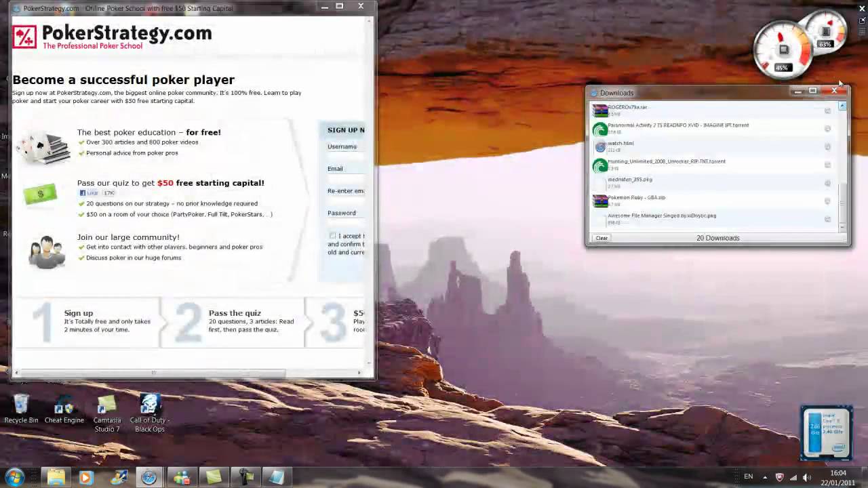The height and width of the screenshot is (488, 868).
Task: Reveal mednafen_355.pkg in folder
Action: pyautogui.click(x=827, y=183)
